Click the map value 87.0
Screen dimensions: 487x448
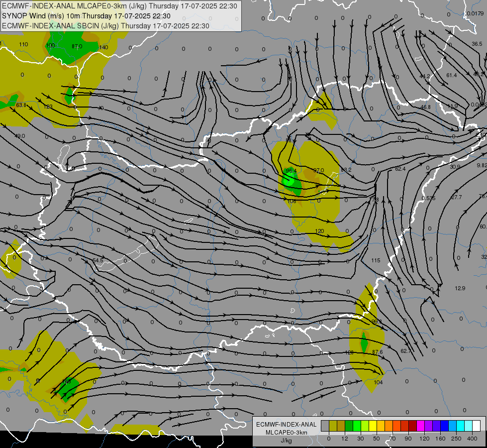pos(77,46)
